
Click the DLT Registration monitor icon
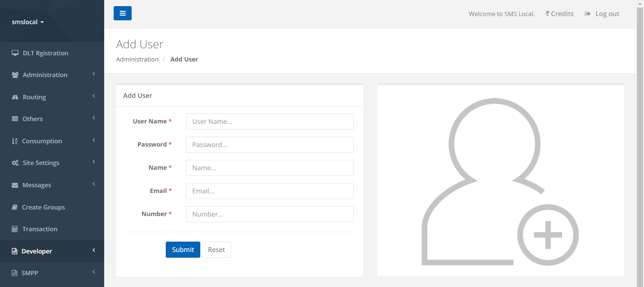pyautogui.click(x=15, y=53)
